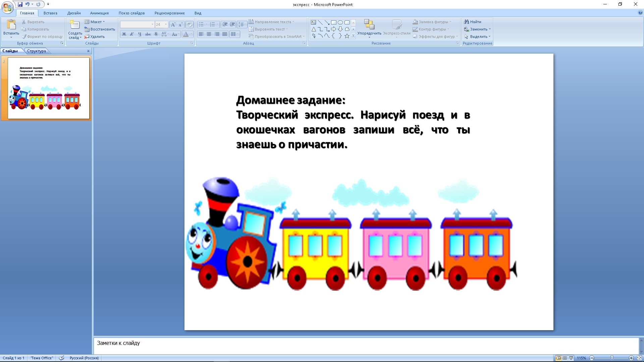644x362 pixels.
Task: Toggle italic (К) formatting
Action: point(132,34)
